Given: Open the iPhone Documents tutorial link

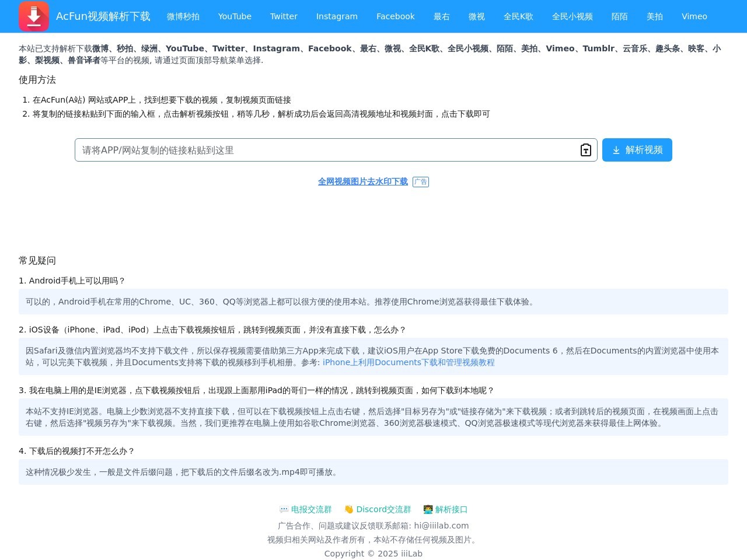Looking at the screenshot, I should click(408, 362).
